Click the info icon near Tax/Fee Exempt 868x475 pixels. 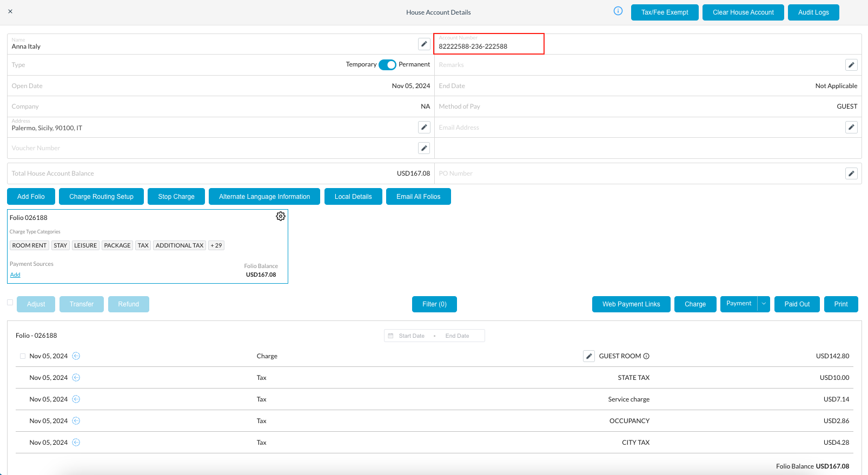pyautogui.click(x=618, y=11)
